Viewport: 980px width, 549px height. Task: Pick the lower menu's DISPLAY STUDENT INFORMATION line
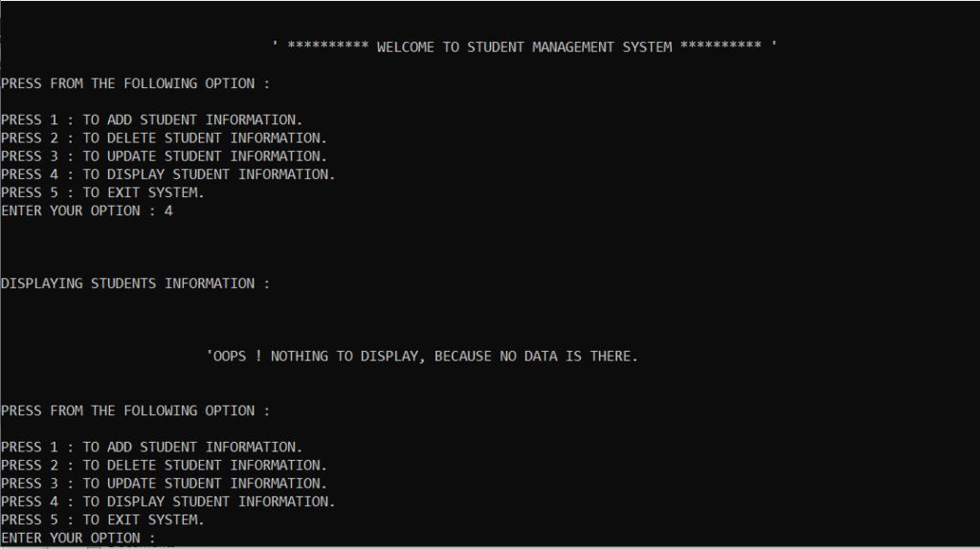(167, 501)
